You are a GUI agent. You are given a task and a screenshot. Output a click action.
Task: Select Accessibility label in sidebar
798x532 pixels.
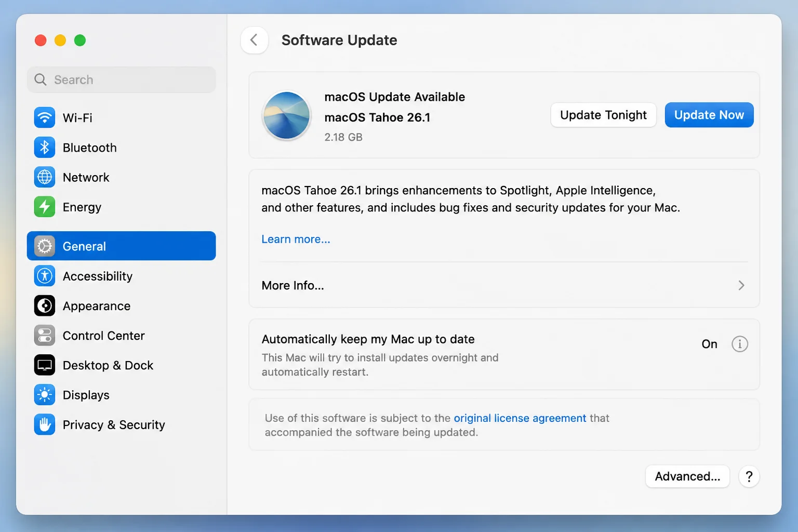(98, 276)
